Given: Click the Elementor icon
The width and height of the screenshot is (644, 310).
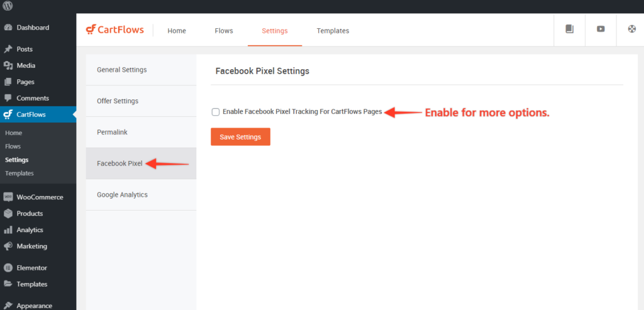Looking at the screenshot, I should pyautogui.click(x=8, y=268).
